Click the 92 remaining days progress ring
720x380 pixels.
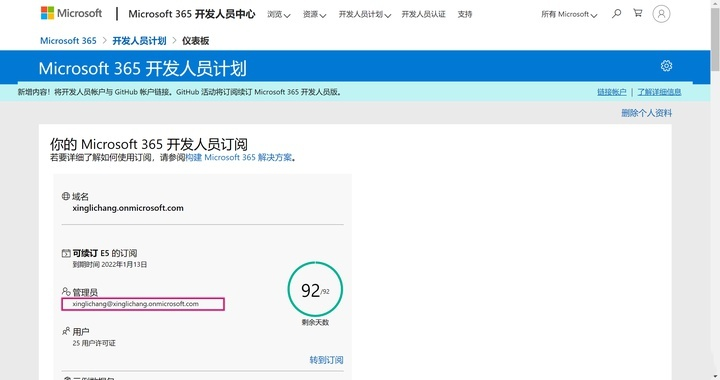[315, 289]
